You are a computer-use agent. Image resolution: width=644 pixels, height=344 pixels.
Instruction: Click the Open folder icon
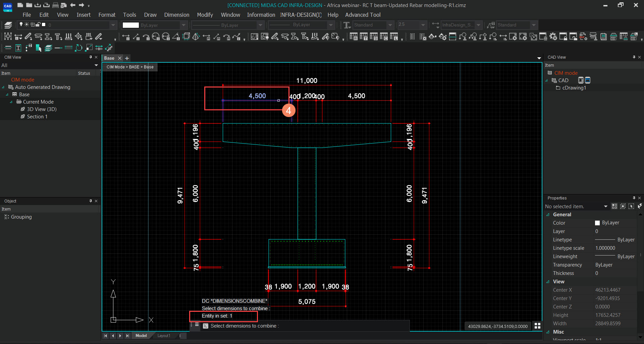(29, 5)
